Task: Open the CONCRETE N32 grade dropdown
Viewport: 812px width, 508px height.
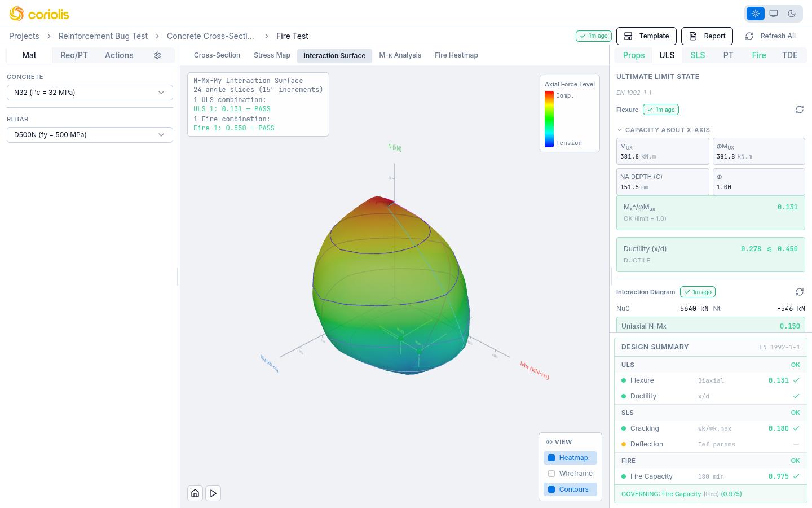Action: coord(89,92)
